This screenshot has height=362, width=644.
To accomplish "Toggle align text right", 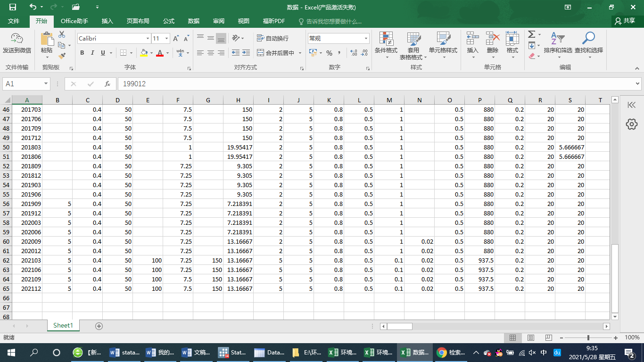I will pyautogui.click(x=221, y=53).
